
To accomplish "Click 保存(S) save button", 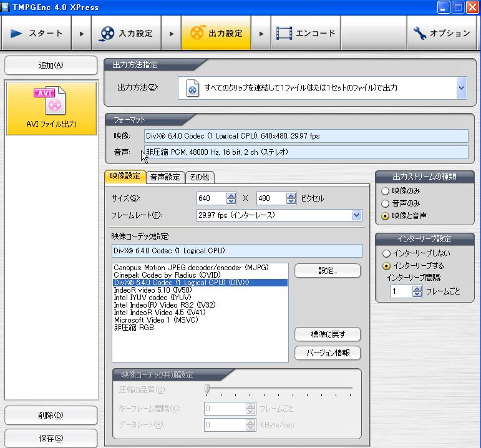I will click(51, 438).
